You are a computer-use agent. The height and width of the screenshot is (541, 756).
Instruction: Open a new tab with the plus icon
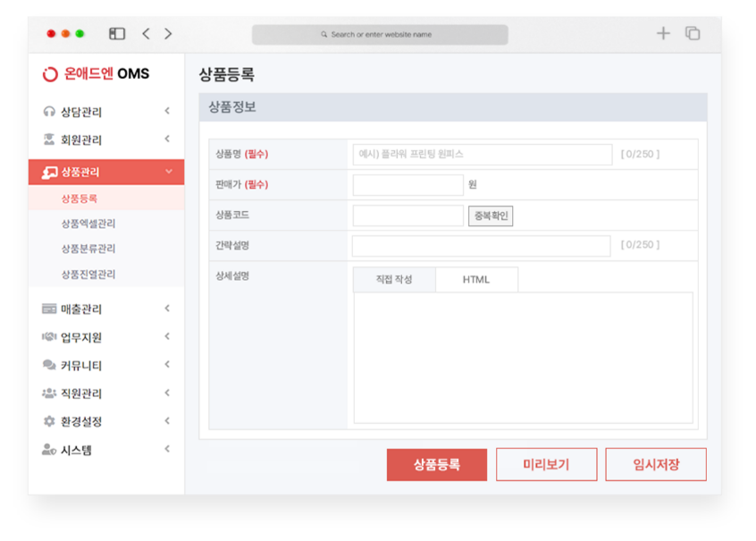tap(663, 33)
